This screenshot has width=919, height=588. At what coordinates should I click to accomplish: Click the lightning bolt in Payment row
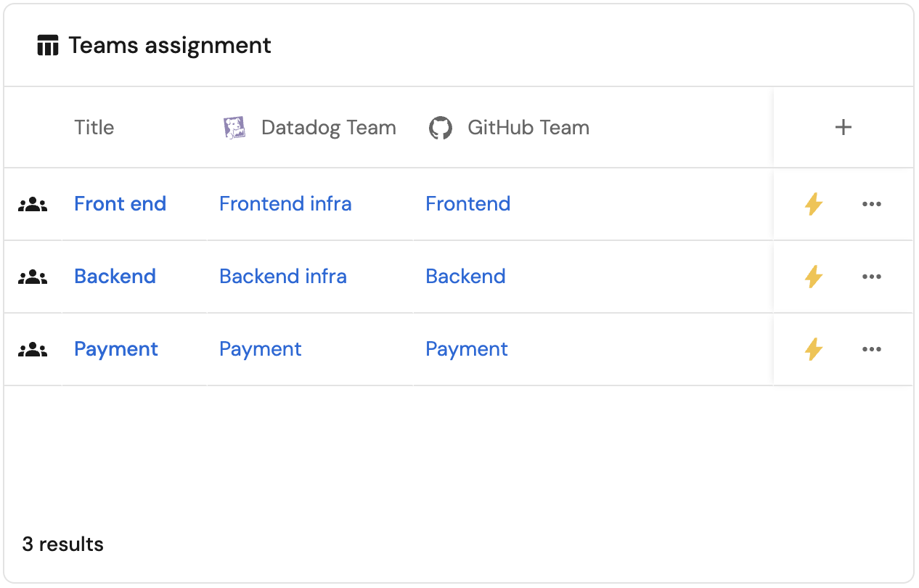point(814,349)
